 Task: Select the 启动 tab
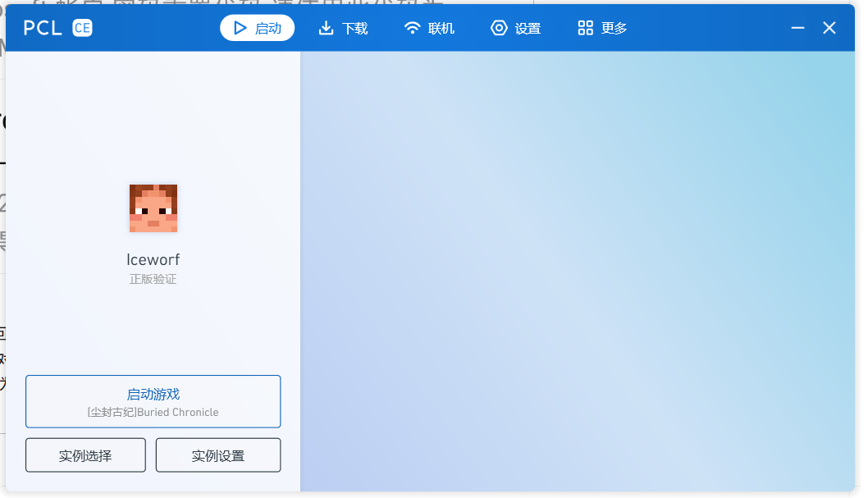[x=257, y=27]
